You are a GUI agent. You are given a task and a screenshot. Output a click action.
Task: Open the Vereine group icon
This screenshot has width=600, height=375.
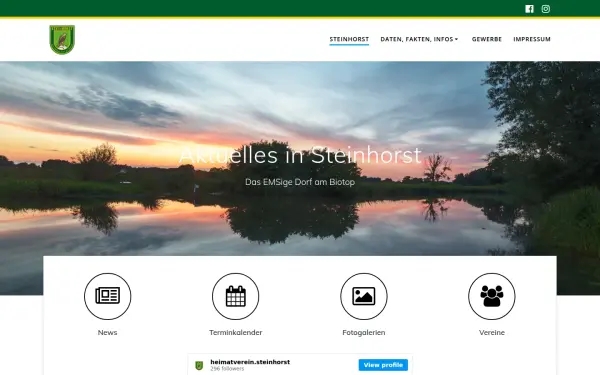(x=492, y=296)
